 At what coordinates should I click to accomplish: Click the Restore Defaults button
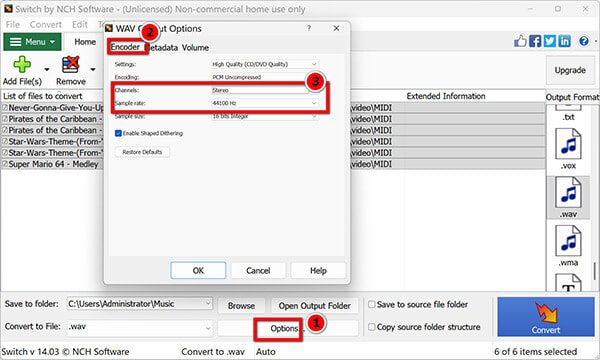click(x=142, y=152)
